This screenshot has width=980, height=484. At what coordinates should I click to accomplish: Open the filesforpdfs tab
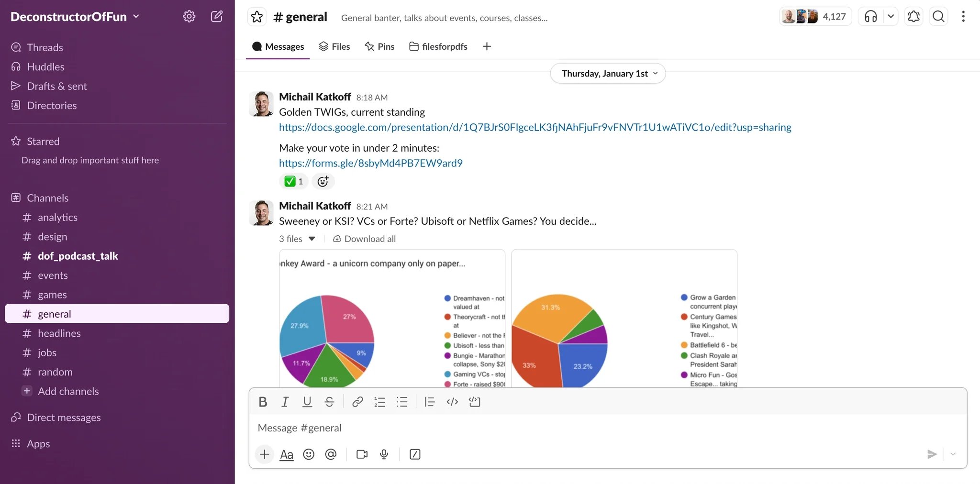438,46
